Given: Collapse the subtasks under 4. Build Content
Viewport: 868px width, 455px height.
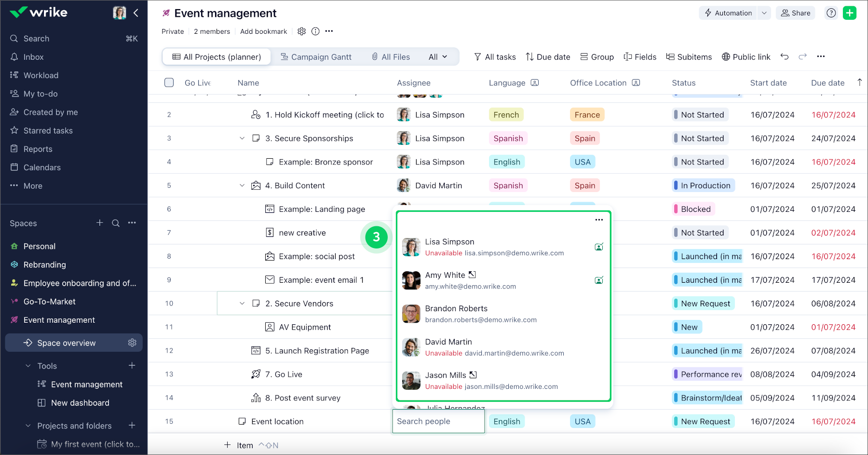Looking at the screenshot, I should [242, 185].
